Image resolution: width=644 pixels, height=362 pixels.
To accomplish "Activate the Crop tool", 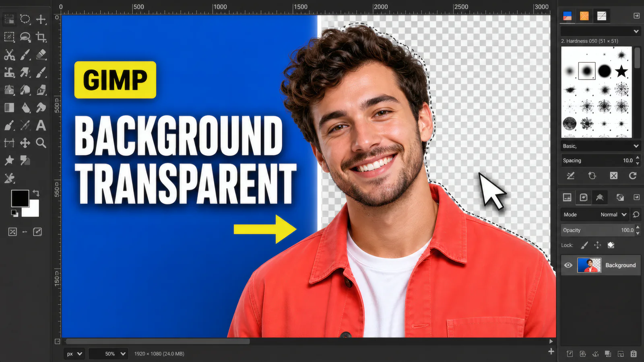I will tap(41, 37).
